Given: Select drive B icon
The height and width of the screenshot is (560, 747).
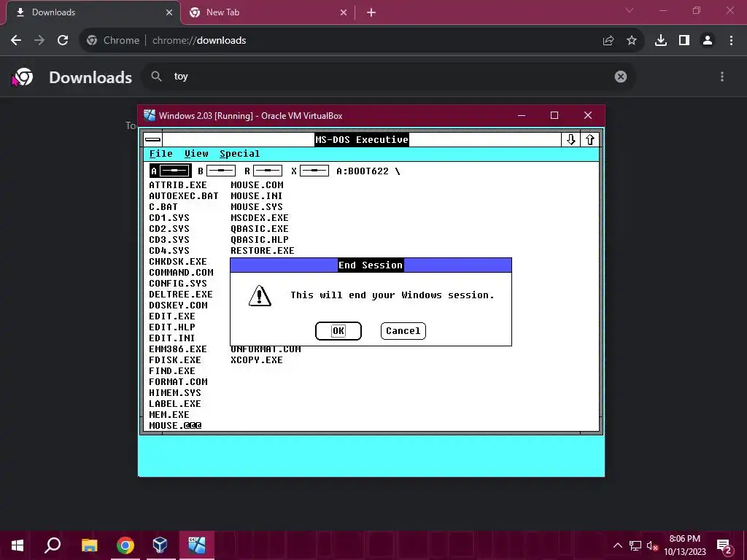Looking at the screenshot, I should 216,171.
